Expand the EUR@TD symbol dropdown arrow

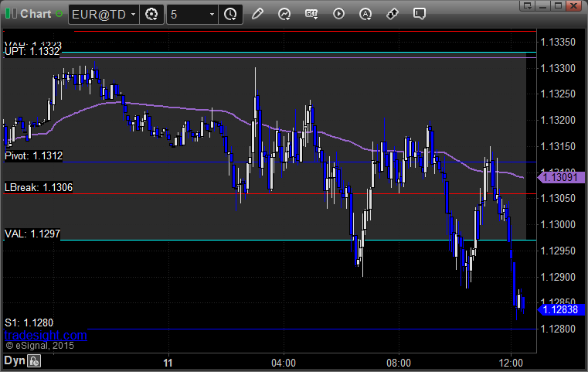[133, 15]
